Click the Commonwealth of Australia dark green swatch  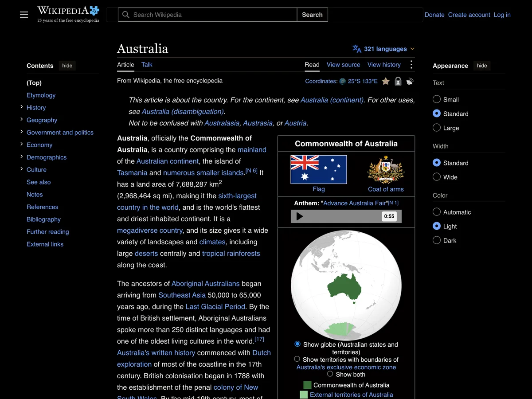point(307,385)
